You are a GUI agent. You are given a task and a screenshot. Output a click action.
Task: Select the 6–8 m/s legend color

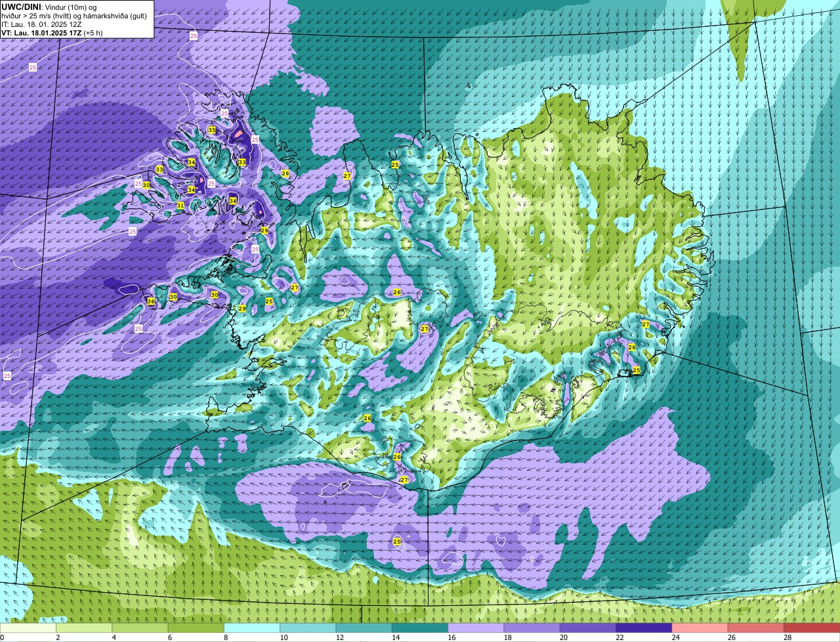196,628
